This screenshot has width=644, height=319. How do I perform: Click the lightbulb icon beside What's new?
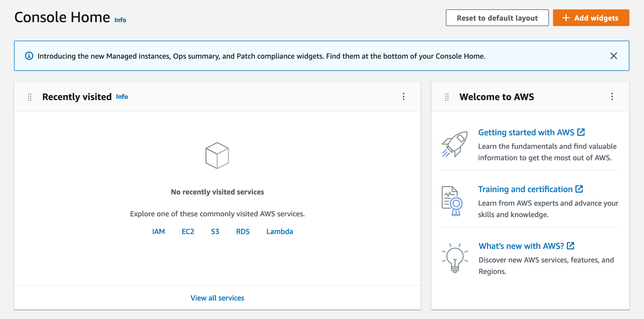click(x=455, y=258)
